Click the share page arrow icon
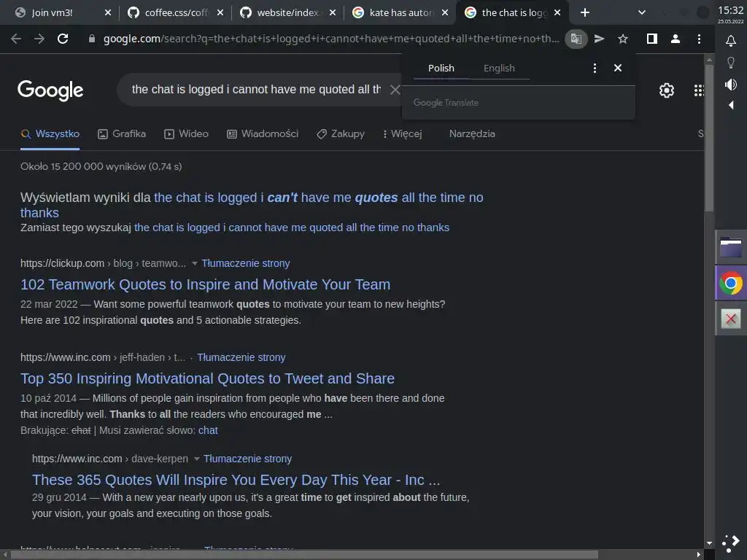This screenshot has height=560, width=747. 600,39
